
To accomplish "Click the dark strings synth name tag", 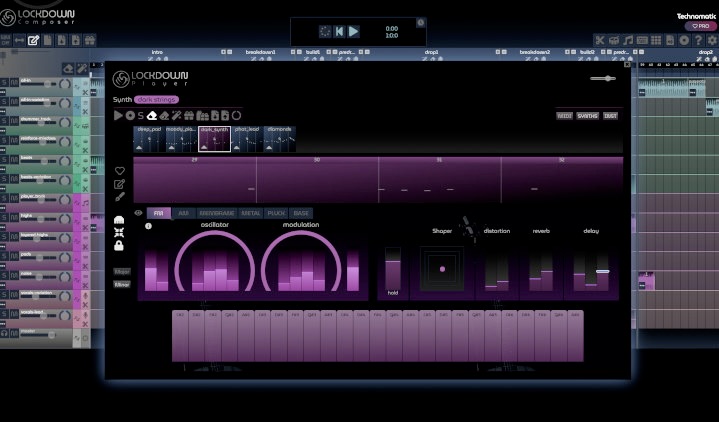I will tap(156, 100).
